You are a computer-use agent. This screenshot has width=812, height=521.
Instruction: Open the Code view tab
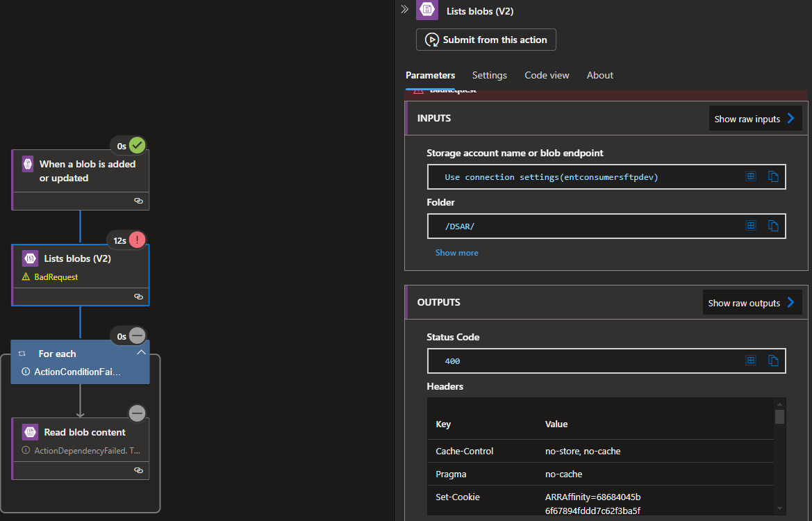(547, 75)
